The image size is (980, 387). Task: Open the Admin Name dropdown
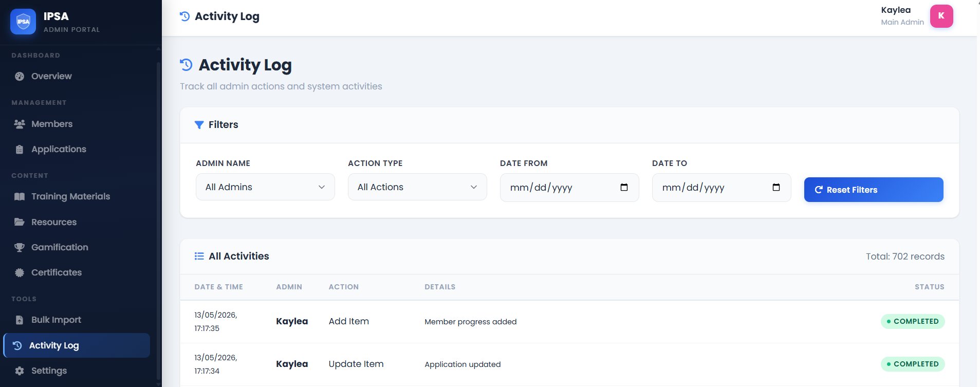265,187
